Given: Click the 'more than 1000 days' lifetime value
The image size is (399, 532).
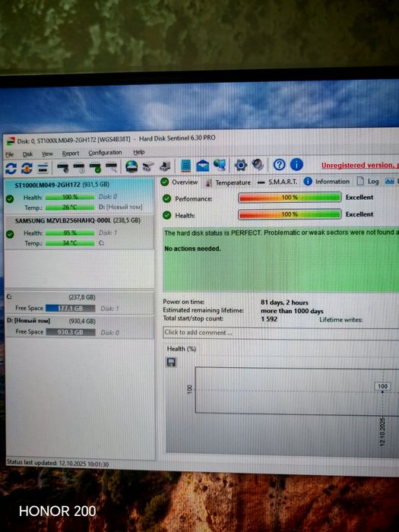Looking at the screenshot, I should pyautogui.click(x=292, y=311).
